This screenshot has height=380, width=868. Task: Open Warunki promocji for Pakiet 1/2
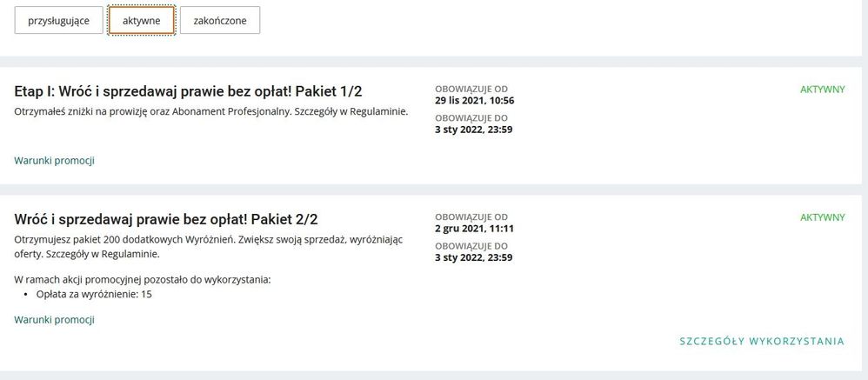click(x=54, y=160)
